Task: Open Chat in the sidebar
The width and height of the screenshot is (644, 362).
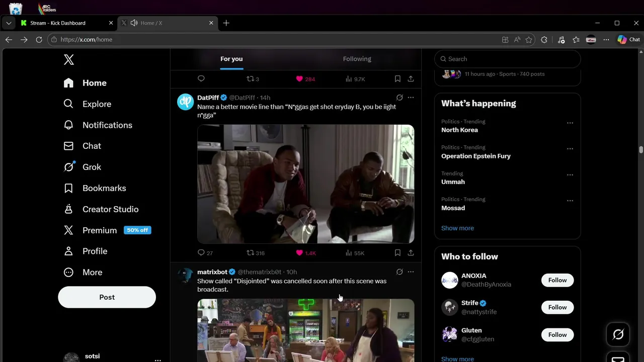Action: [83, 146]
